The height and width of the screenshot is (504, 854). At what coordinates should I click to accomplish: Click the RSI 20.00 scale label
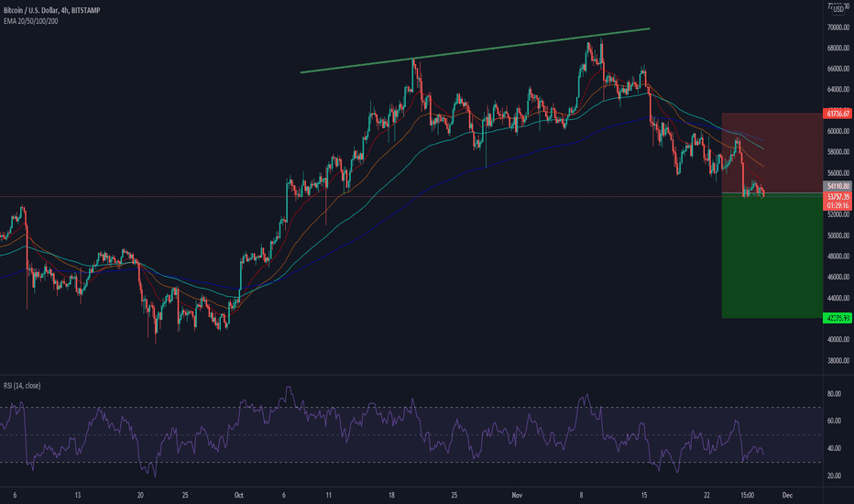(x=834, y=476)
